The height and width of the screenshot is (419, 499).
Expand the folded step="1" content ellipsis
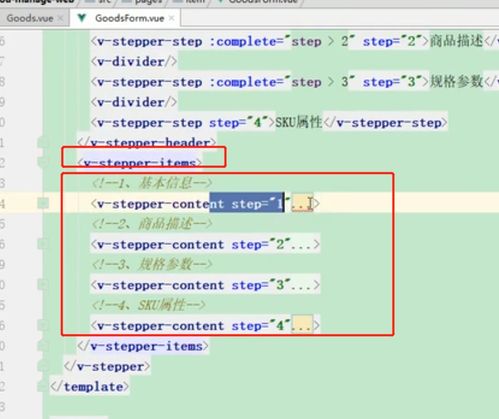coord(302,204)
